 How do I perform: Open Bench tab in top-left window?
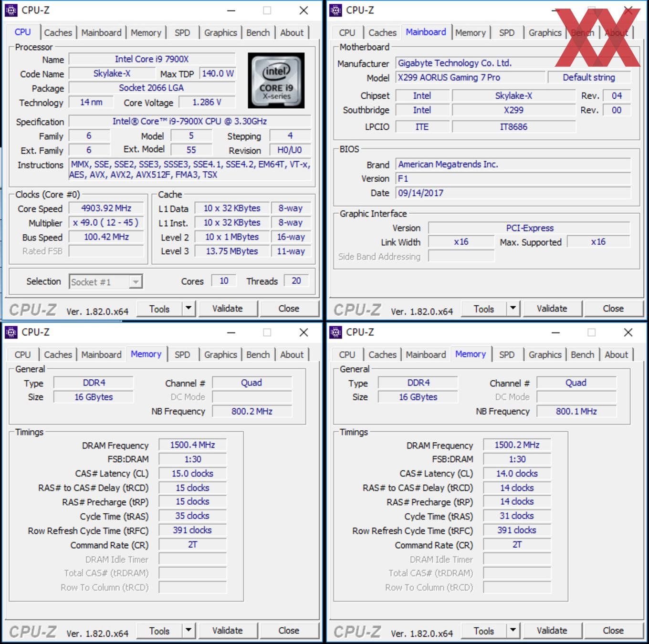258,32
